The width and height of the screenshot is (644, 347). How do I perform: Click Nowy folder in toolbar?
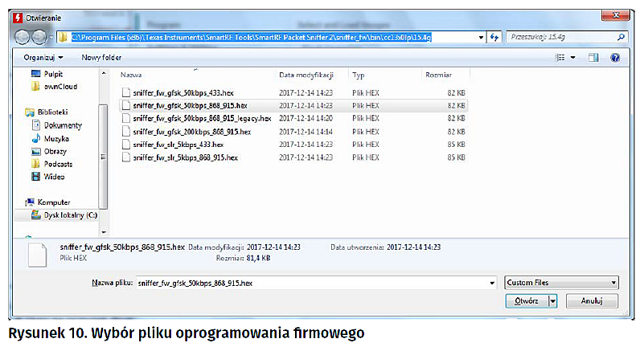click(x=101, y=58)
